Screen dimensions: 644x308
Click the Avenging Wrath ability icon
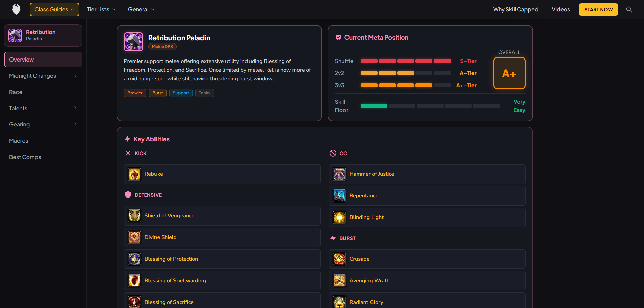pyautogui.click(x=339, y=280)
